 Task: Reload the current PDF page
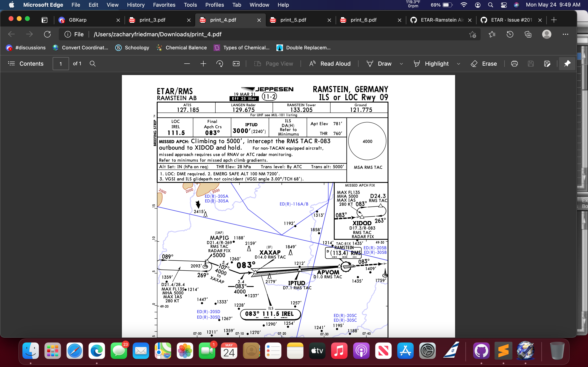click(47, 34)
